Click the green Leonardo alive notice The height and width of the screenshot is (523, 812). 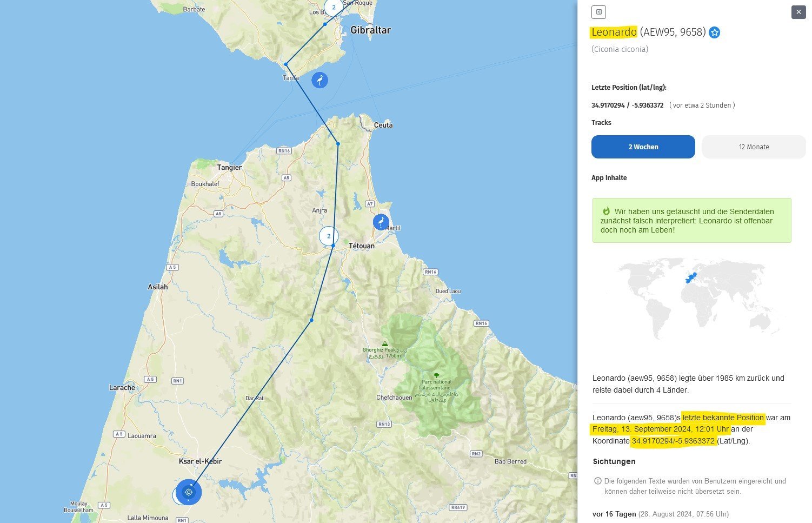[x=691, y=220]
